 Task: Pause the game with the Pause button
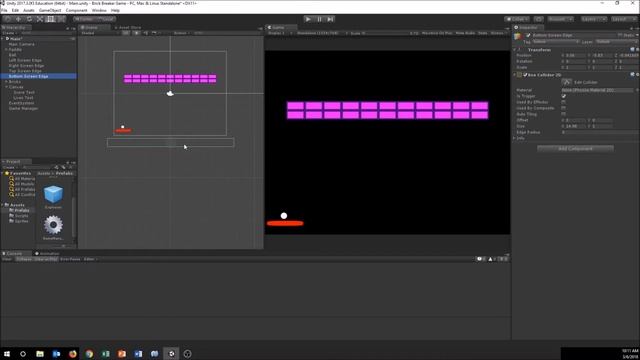319,19
